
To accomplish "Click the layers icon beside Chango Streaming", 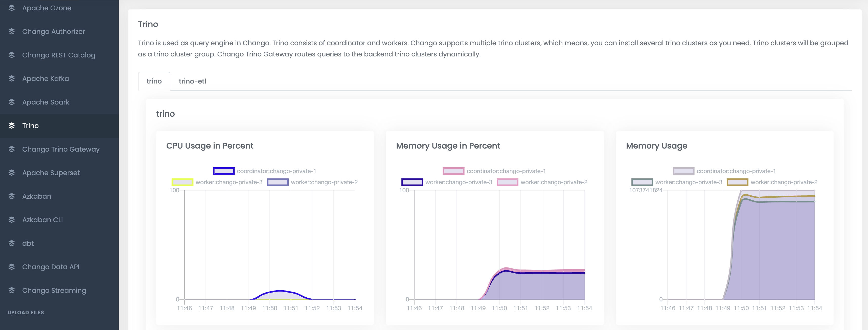I will click(12, 290).
